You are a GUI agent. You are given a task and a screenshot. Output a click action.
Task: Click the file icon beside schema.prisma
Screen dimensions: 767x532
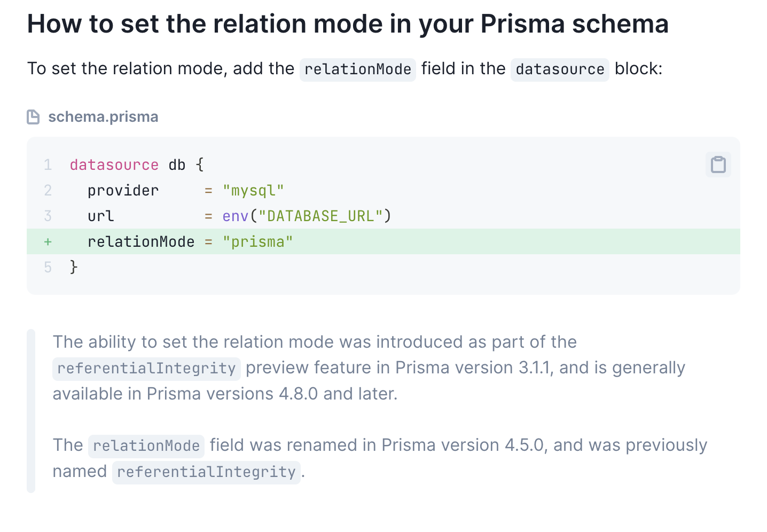click(x=33, y=117)
